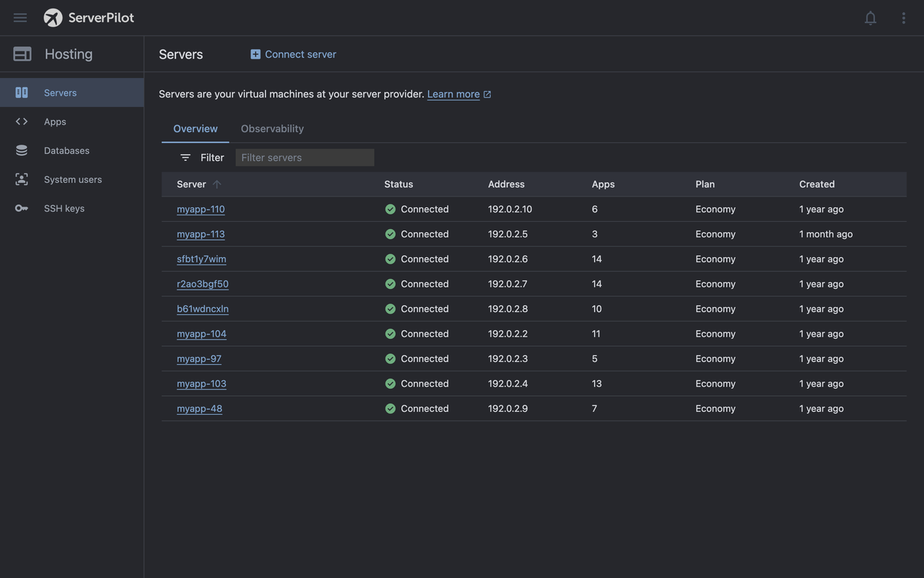Image resolution: width=924 pixels, height=578 pixels.
Task: Click the Economy plan cell for myapp-110
Action: pyautogui.click(x=715, y=209)
